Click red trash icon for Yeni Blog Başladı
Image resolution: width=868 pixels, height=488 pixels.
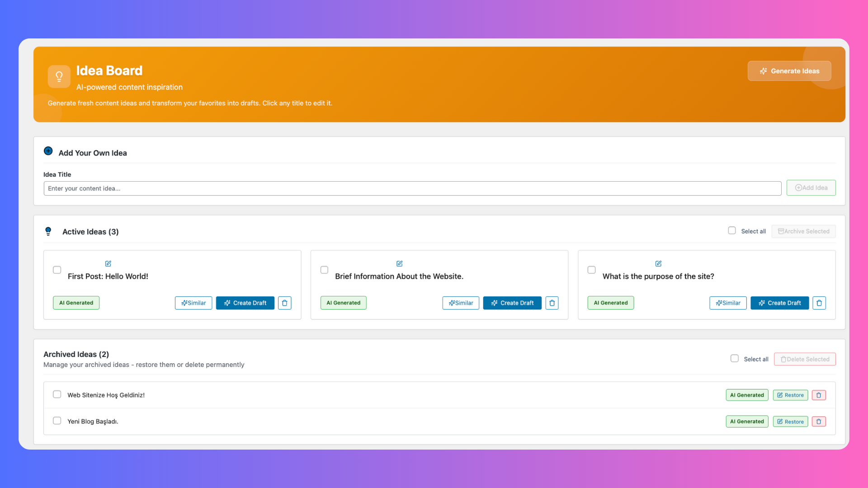pyautogui.click(x=818, y=422)
